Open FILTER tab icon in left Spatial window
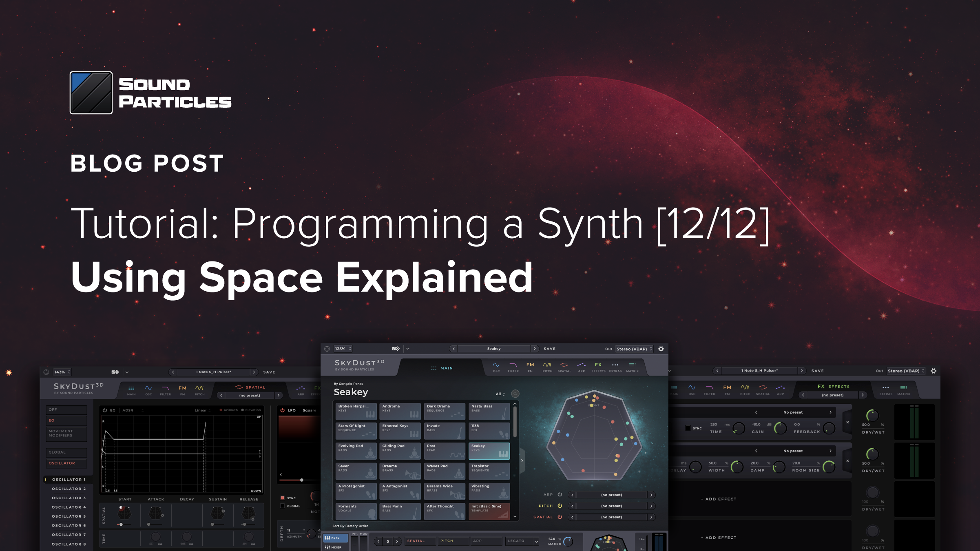This screenshot has height=551, width=980. 165,390
